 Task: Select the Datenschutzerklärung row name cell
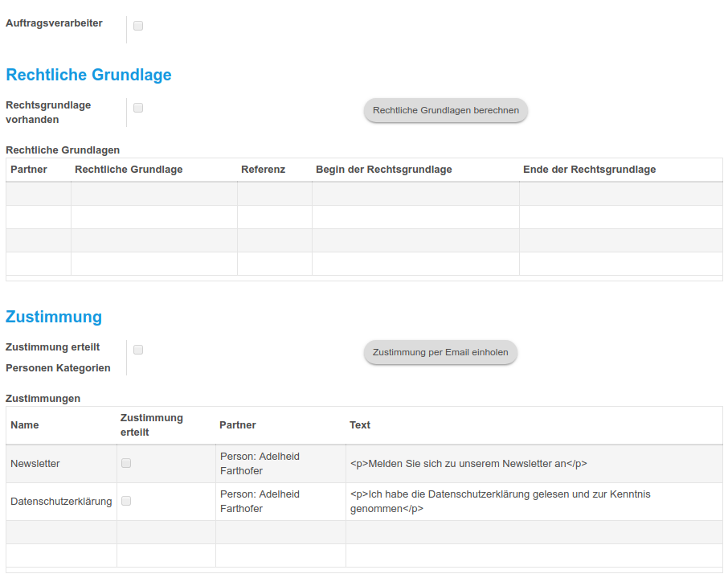(61, 502)
